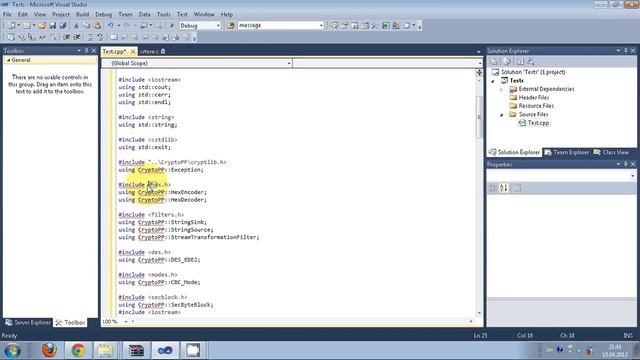Click the editor split handle above scrollbar

479,73
